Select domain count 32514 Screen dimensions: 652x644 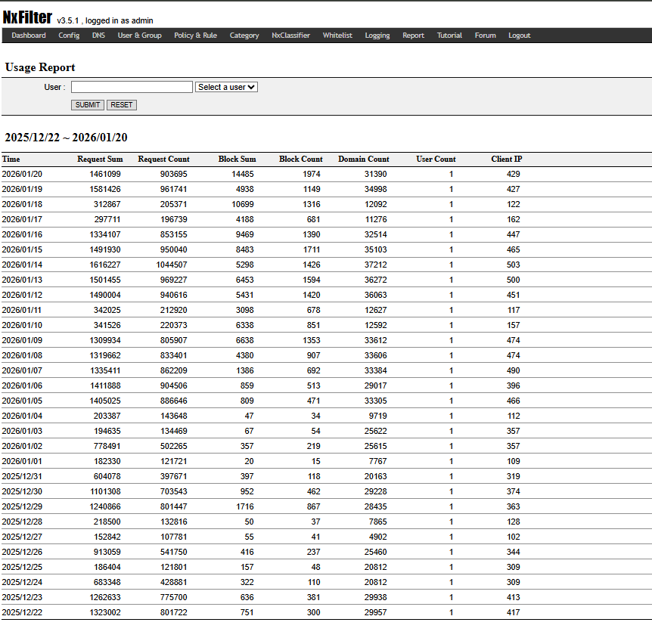tap(375, 234)
